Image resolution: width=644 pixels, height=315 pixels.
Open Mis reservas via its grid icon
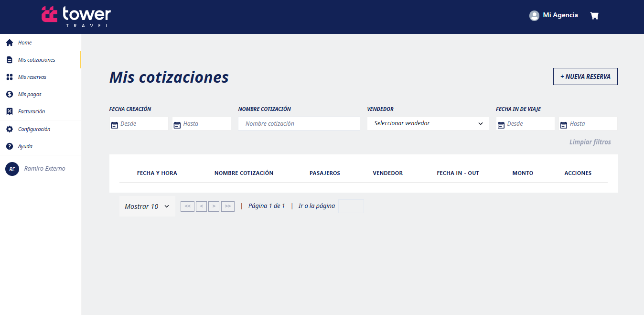coord(9,76)
